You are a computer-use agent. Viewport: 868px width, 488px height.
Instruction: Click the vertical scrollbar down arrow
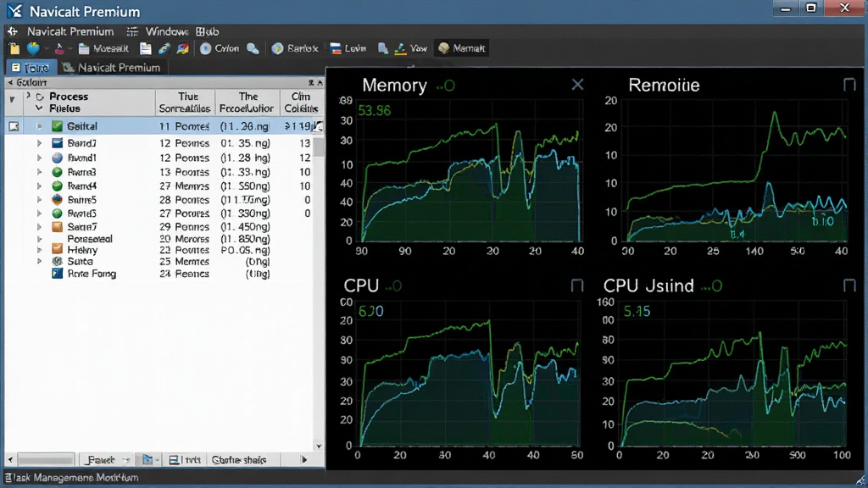(319, 446)
